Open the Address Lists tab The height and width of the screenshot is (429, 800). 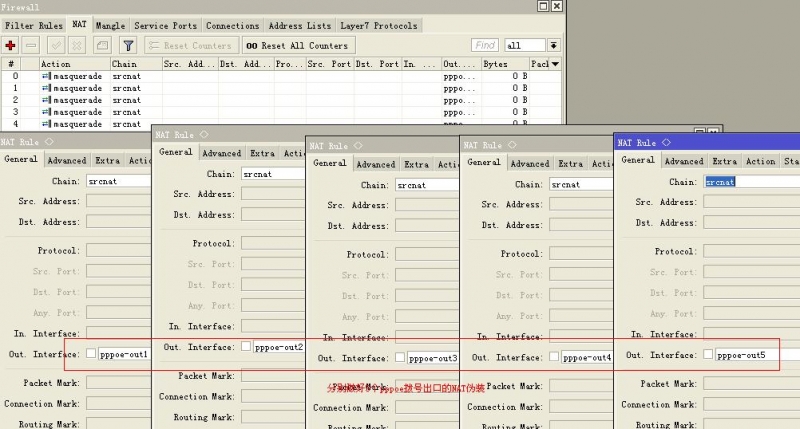(x=299, y=26)
